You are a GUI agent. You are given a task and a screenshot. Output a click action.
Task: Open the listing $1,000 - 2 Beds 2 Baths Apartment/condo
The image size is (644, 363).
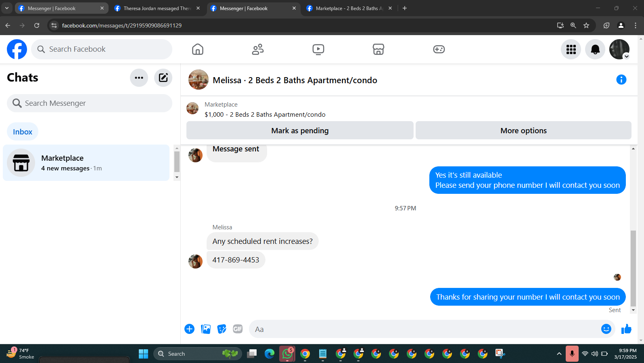(x=265, y=115)
